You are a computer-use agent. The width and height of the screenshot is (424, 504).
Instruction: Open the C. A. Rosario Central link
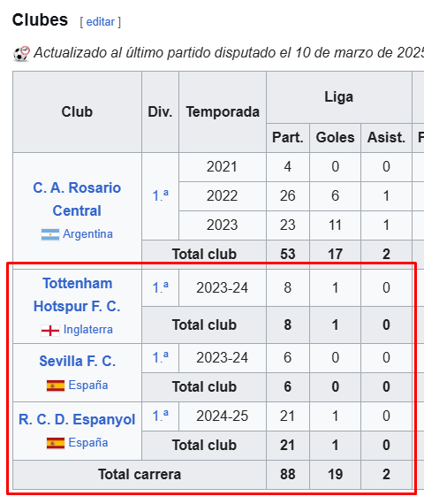point(77,199)
